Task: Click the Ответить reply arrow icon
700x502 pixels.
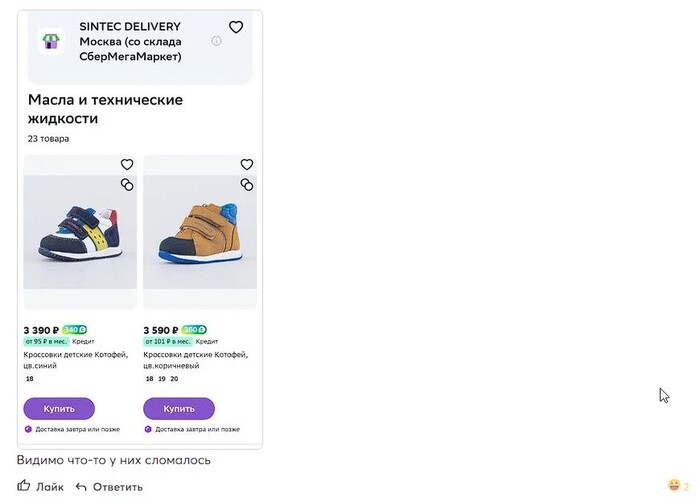Action: point(81,487)
